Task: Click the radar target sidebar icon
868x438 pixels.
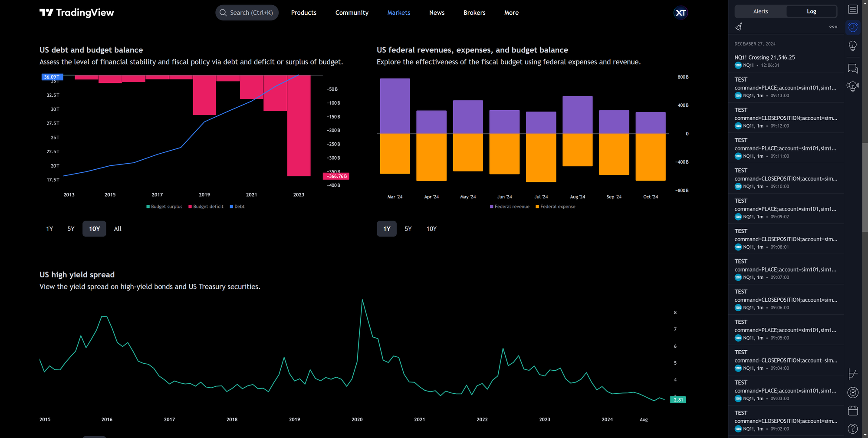Action: [853, 392]
